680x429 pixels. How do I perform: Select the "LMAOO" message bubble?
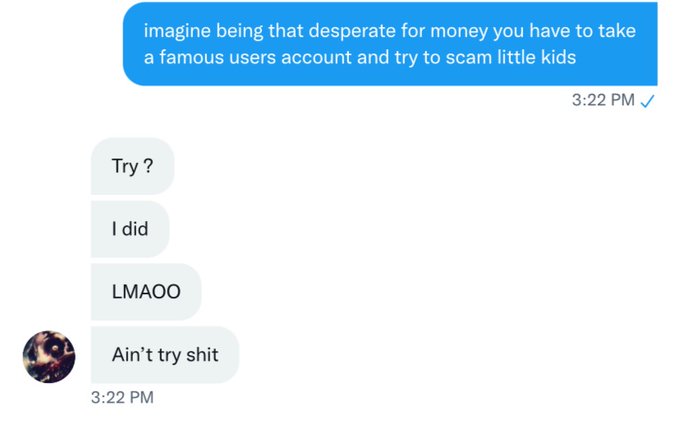[x=146, y=291]
